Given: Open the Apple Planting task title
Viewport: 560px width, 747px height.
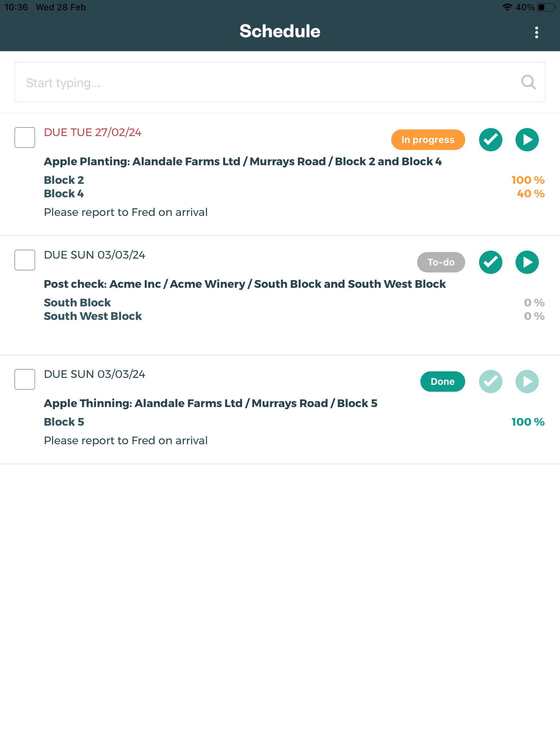Looking at the screenshot, I should [242, 162].
